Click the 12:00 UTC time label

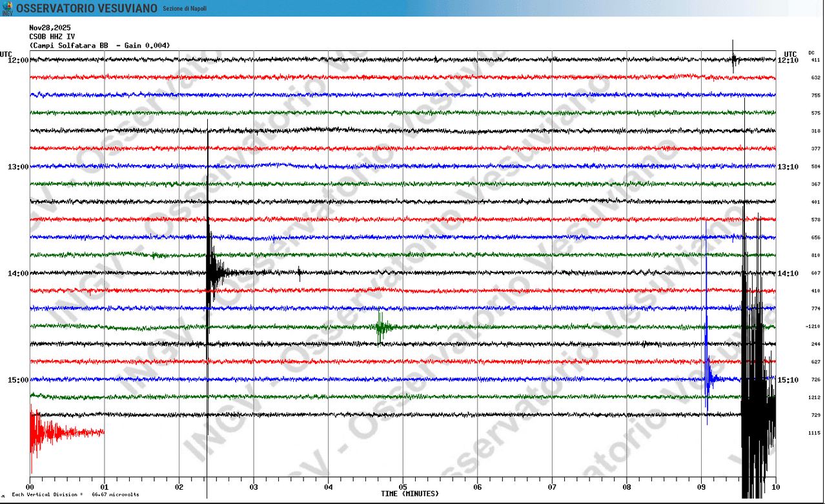click(x=17, y=60)
